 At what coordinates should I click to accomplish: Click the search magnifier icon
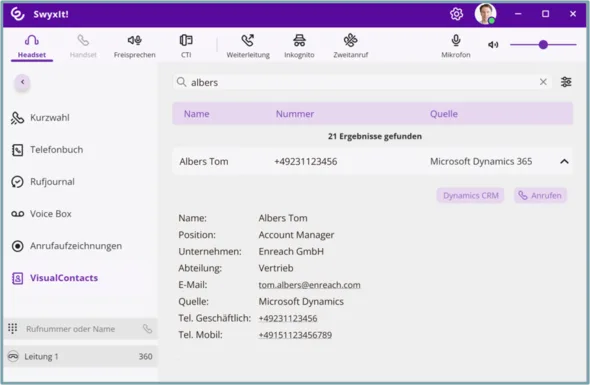pos(181,82)
